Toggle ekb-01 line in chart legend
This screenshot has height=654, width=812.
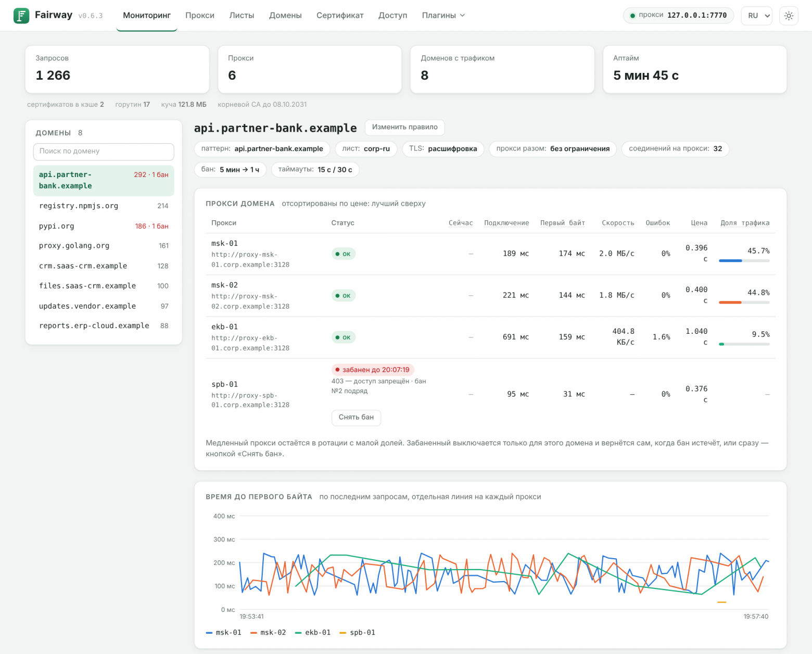click(x=313, y=633)
